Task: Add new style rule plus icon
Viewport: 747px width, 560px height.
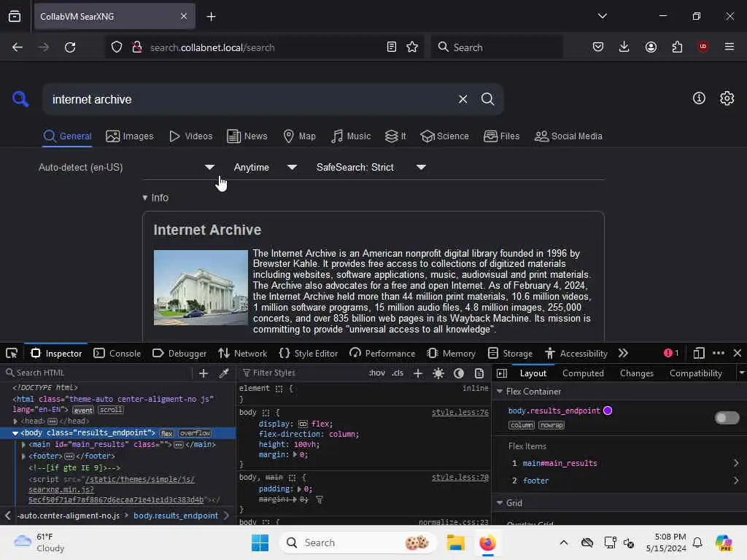Action: pos(418,373)
